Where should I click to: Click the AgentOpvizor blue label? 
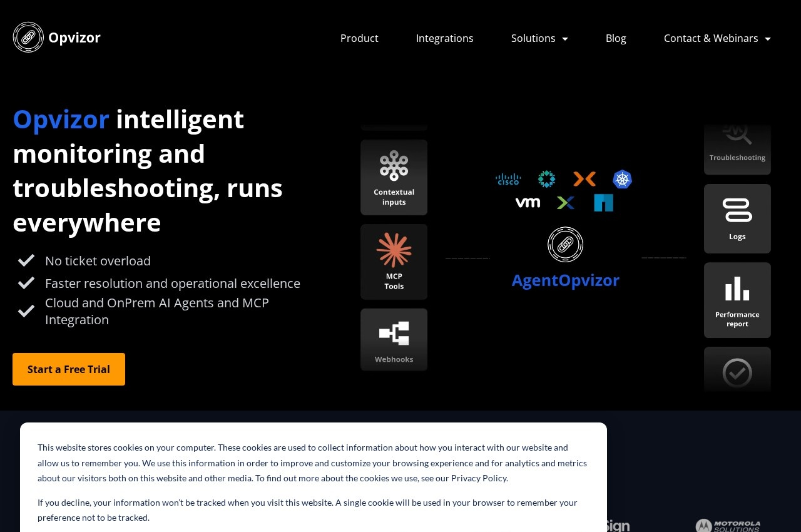[566, 280]
